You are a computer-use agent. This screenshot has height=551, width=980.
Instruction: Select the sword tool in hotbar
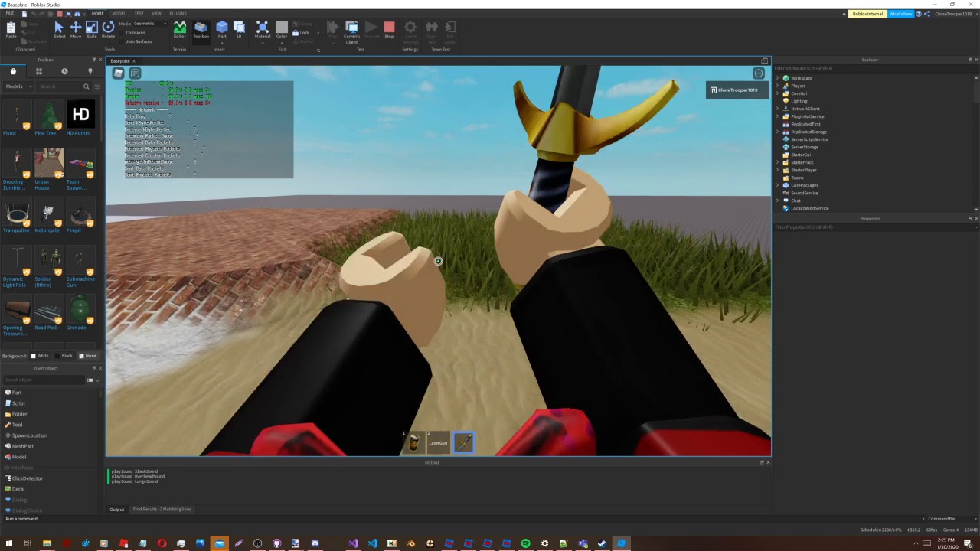(463, 442)
